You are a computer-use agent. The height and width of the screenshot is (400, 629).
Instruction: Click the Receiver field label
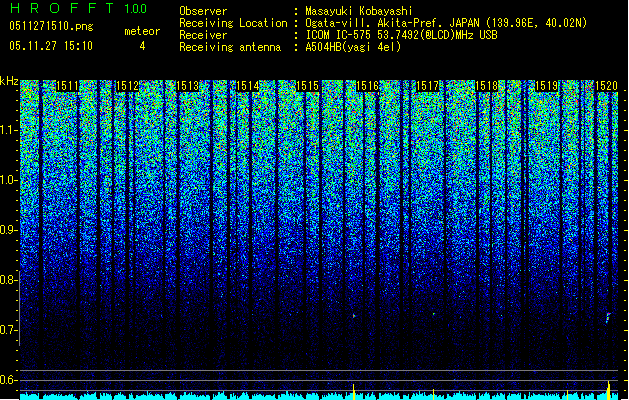203,35
